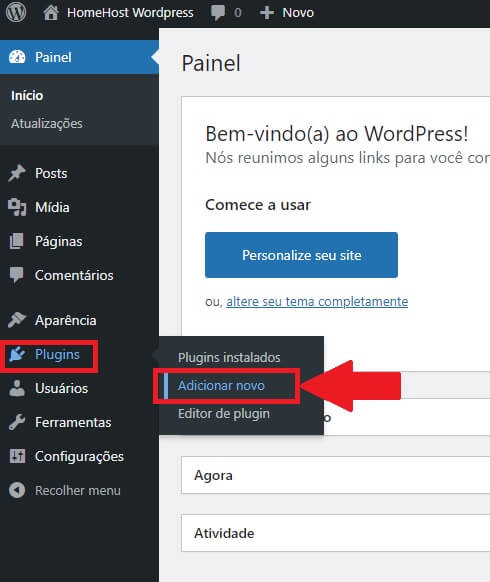
Task: Select Início submenu under Painel
Action: (27, 95)
